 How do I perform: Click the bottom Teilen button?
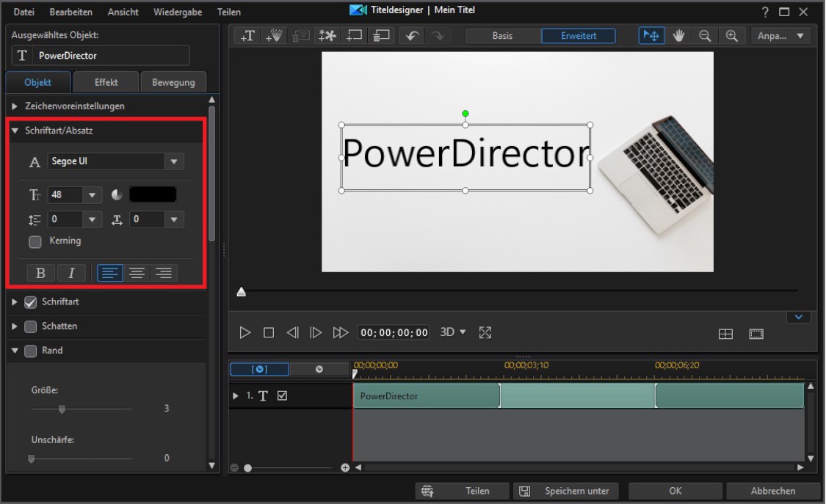point(463,491)
